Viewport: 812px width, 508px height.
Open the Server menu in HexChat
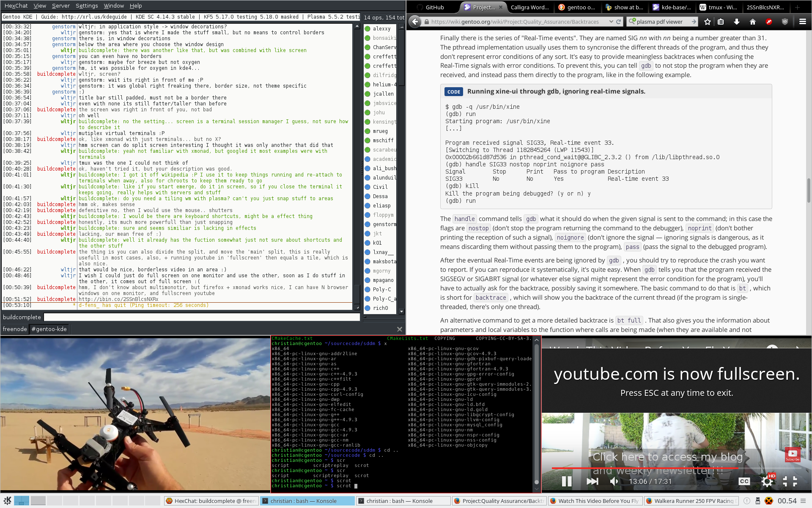click(61, 6)
